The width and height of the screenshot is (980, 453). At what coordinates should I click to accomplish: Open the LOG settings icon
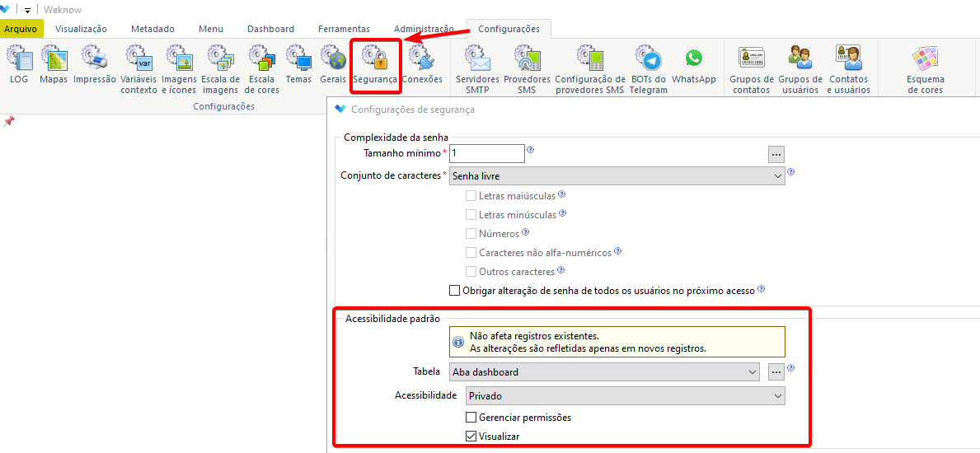click(20, 66)
